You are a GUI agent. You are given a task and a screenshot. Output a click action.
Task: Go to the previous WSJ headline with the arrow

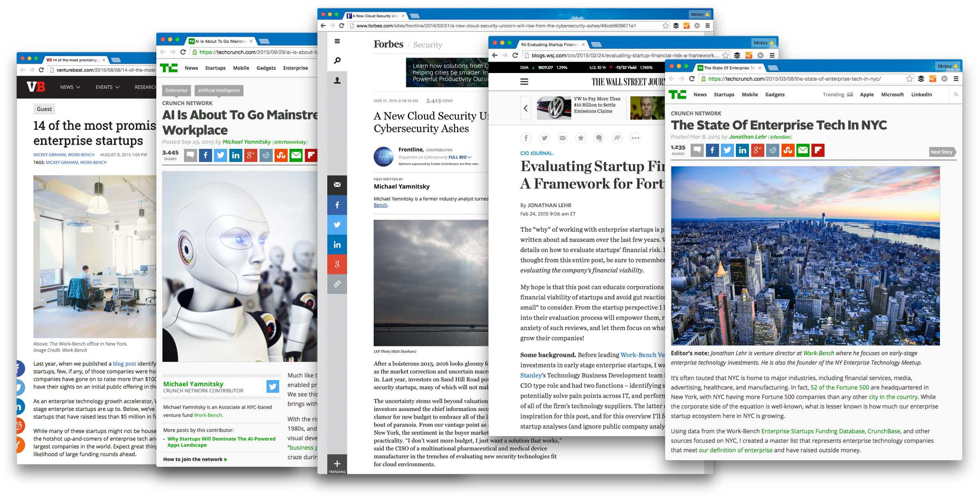[x=526, y=108]
